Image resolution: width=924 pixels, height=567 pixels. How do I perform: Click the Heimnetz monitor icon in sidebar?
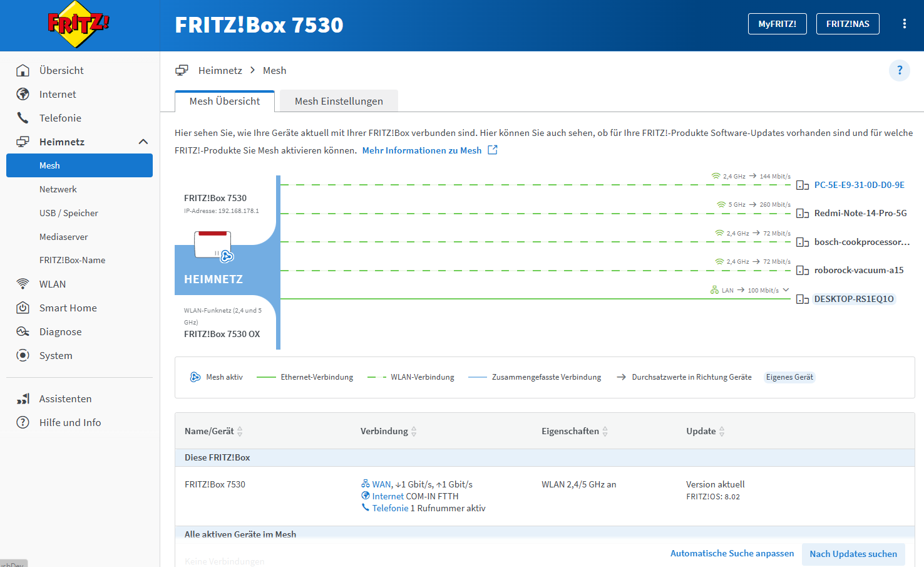pyautogui.click(x=23, y=142)
